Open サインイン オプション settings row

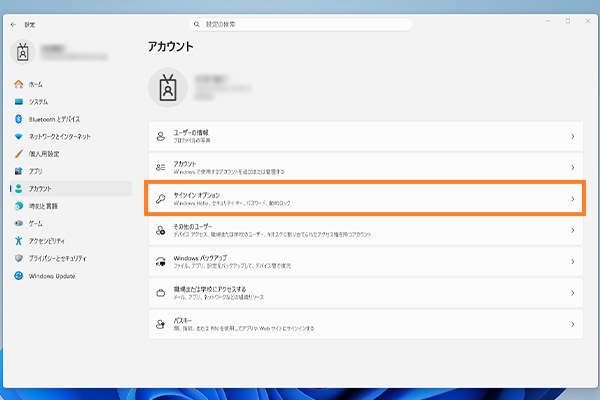click(x=366, y=199)
